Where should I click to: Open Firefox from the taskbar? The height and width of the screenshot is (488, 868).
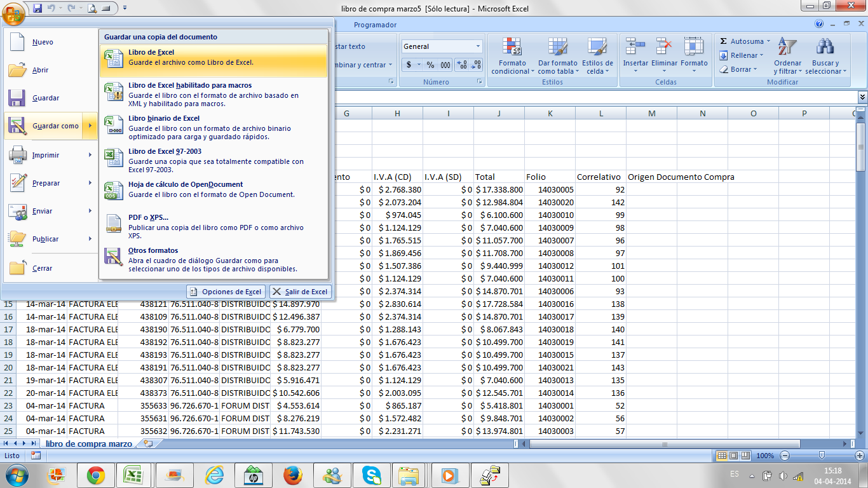tap(293, 475)
